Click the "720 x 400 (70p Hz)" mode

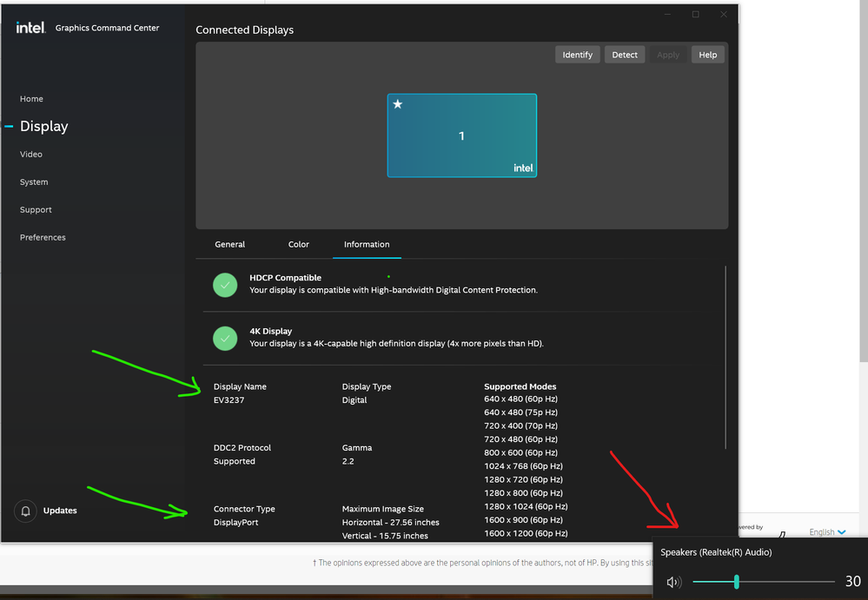[x=521, y=425]
